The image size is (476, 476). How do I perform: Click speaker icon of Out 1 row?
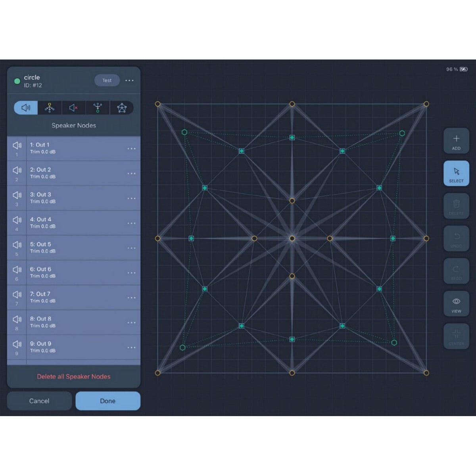pyautogui.click(x=17, y=146)
